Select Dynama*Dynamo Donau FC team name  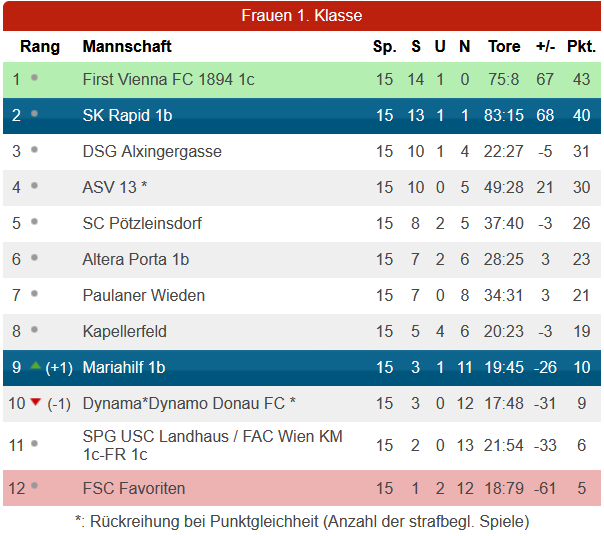189,403
